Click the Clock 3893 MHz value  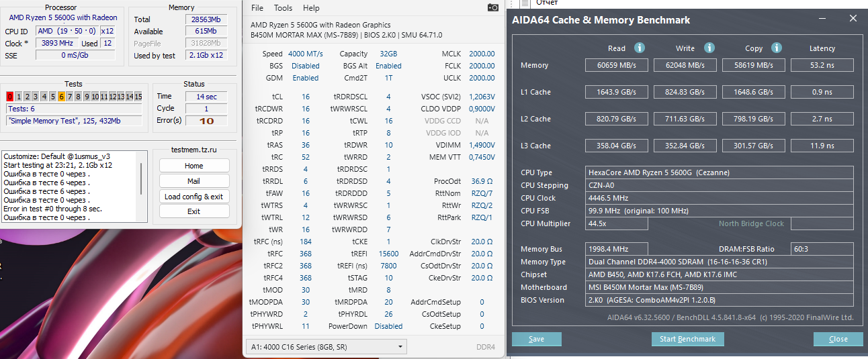56,43
